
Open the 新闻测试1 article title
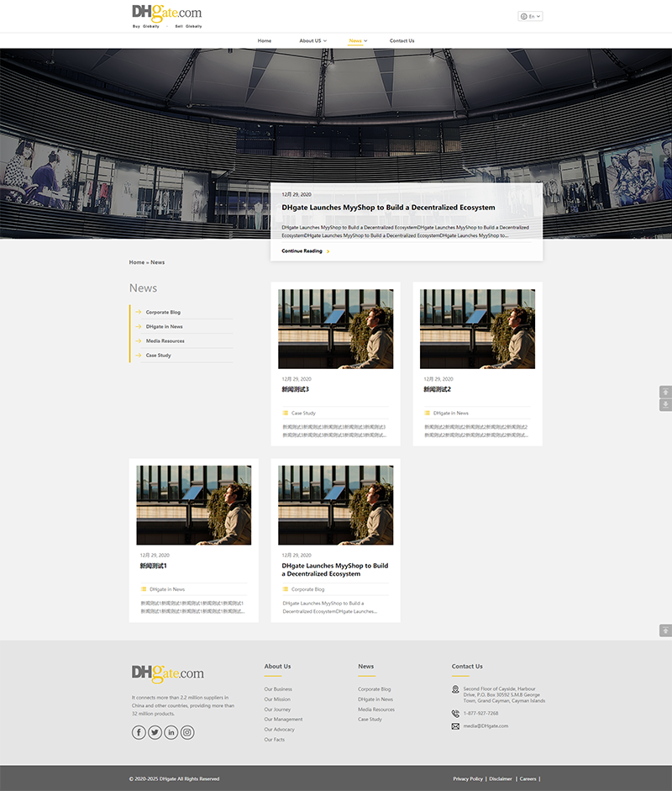click(x=153, y=566)
